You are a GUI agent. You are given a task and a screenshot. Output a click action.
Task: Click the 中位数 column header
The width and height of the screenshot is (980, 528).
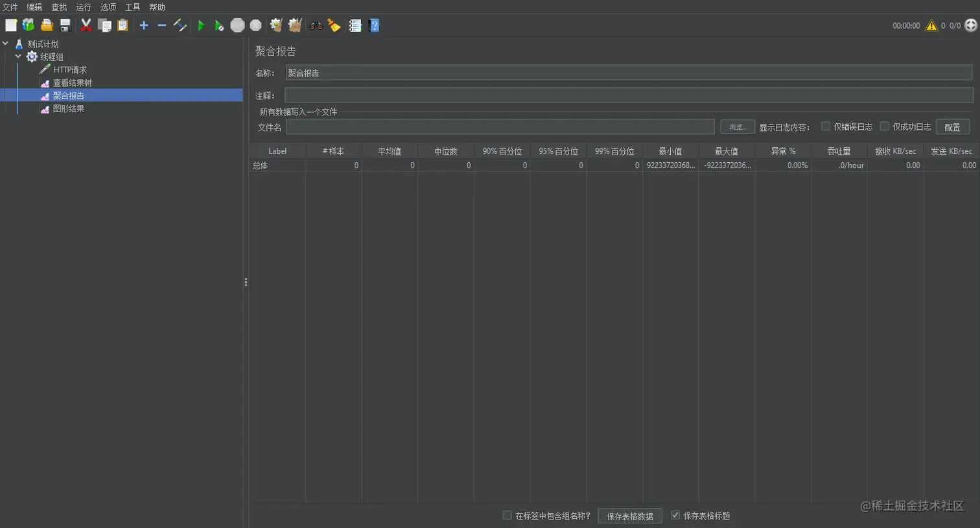(x=446, y=151)
